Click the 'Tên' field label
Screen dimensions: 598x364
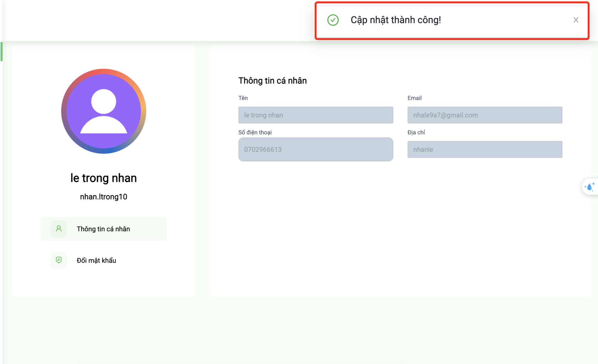pyautogui.click(x=243, y=98)
